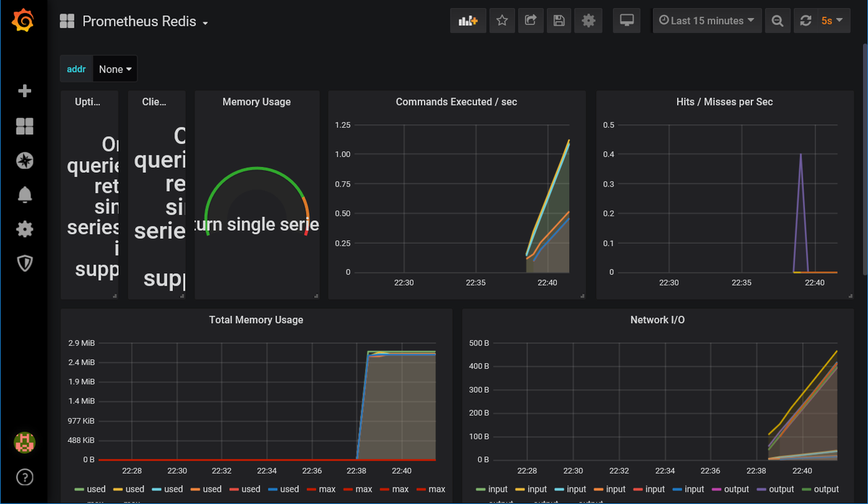This screenshot has width=868, height=504.
Task: Open the Help question mark icon
Action: tap(25, 477)
